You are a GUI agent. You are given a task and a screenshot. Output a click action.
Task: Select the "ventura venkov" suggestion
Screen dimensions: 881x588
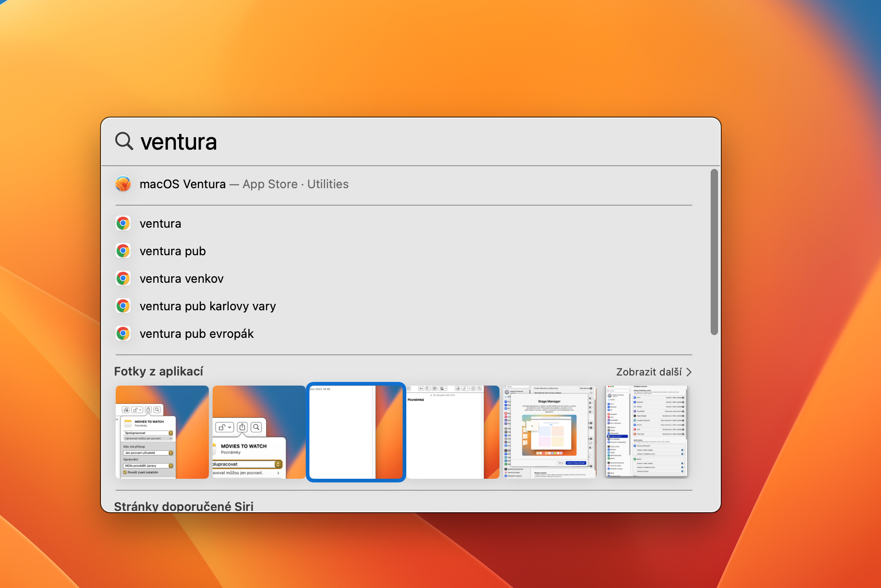pos(404,279)
